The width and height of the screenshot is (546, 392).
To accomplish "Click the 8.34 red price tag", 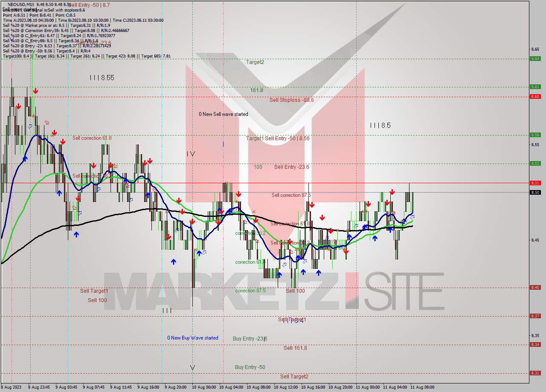I will [535, 345].
